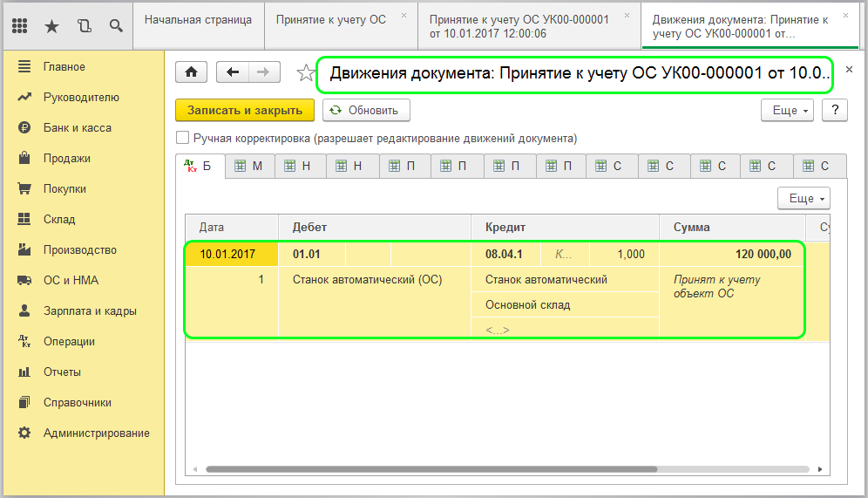Close the Принятие к учету ОС tab

(404, 16)
